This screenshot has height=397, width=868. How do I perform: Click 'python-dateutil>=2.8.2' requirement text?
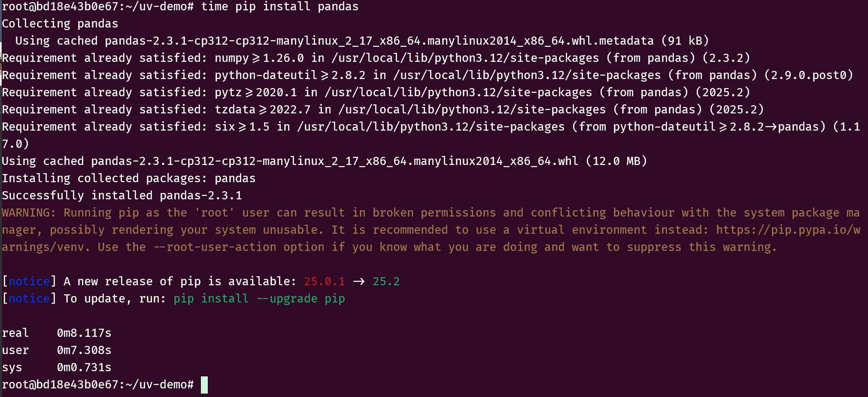click(290, 75)
